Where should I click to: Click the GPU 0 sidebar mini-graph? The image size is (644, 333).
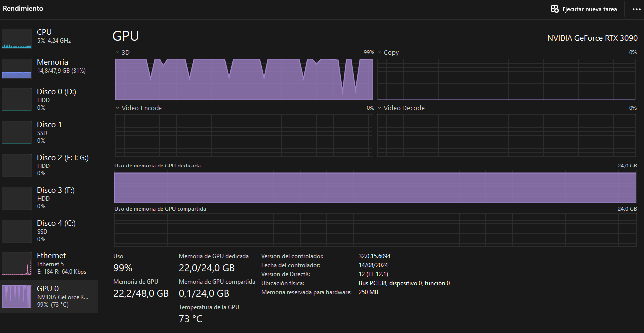pos(16,296)
